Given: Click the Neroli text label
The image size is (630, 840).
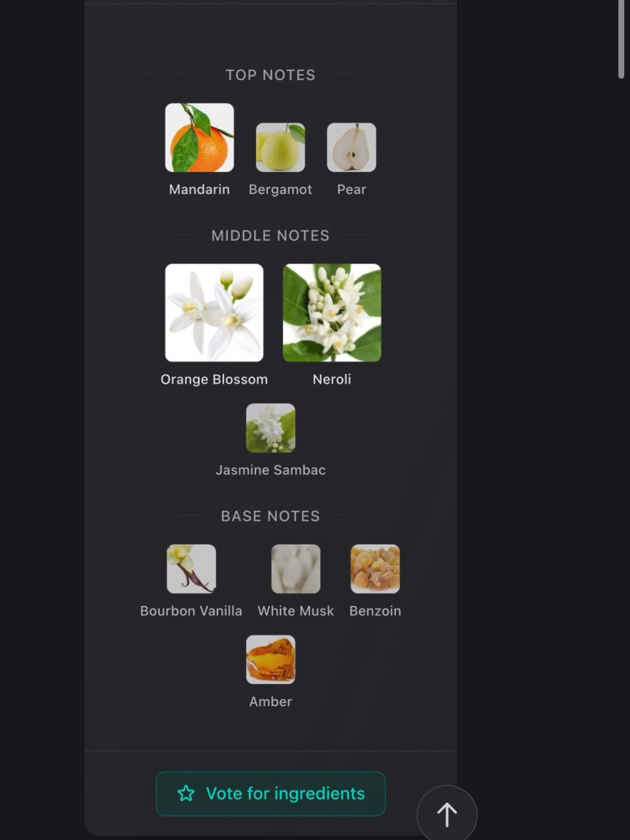Looking at the screenshot, I should (x=332, y=379).
